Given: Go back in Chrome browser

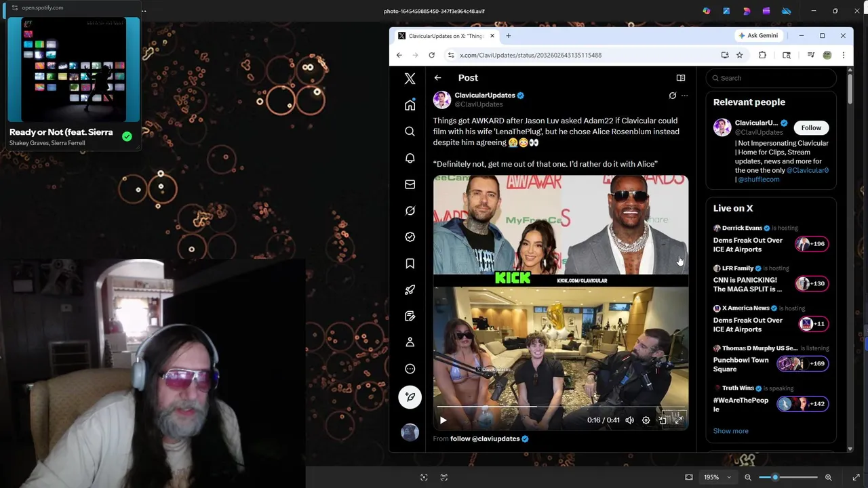Looking at the screenshot, I should point(399,55).
